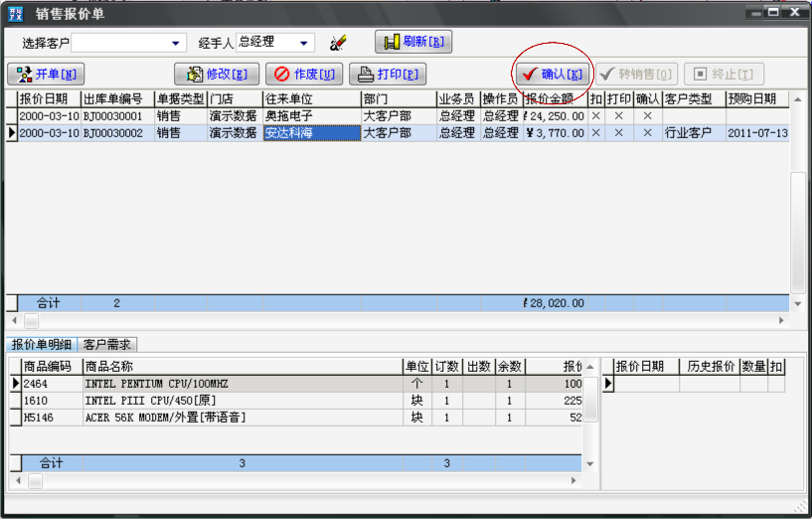
Task: Click upper grid horizontal scroll left arrow
Action: (15, 320)
